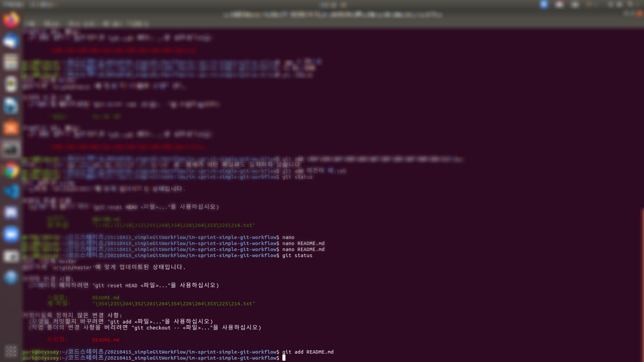Click at the terminal prompt cursor
The image size is (644, 362).
[x=284, y=358]
